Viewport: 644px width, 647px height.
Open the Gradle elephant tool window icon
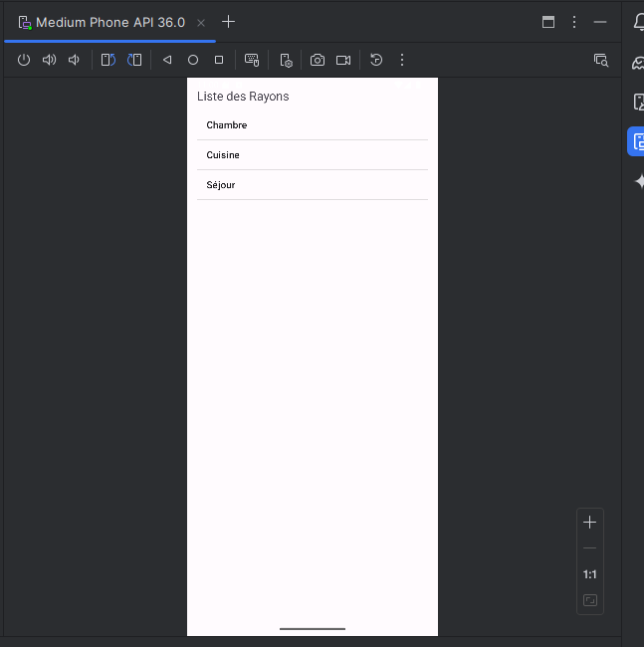pyautogui.click(x=639, y=63)
